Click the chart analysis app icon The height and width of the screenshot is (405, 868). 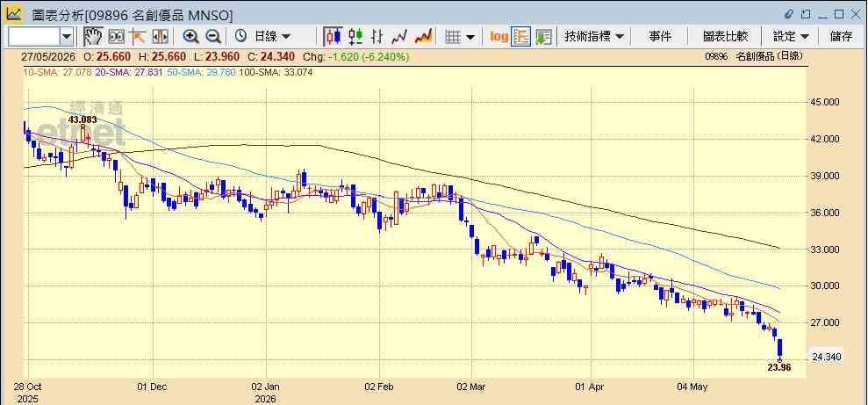point(14,13)
